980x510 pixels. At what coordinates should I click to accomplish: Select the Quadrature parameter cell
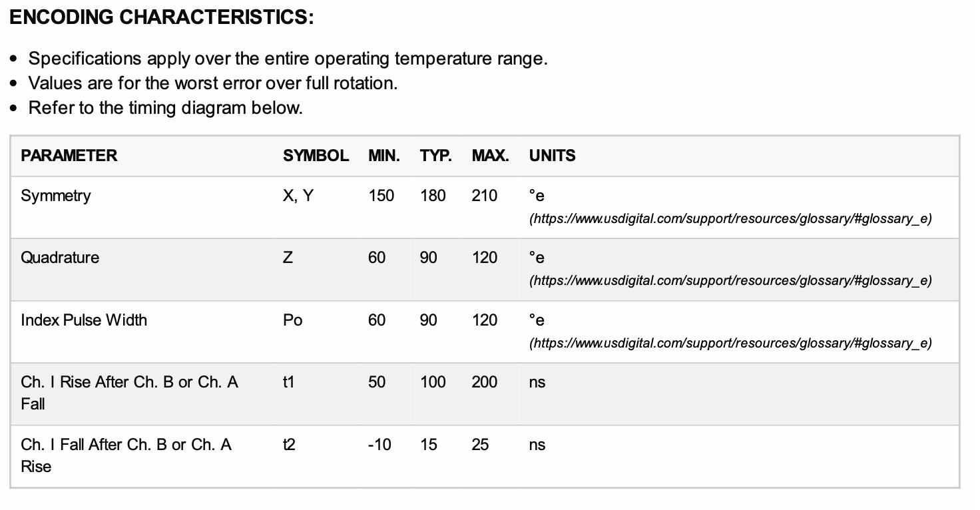coord(60,258)
